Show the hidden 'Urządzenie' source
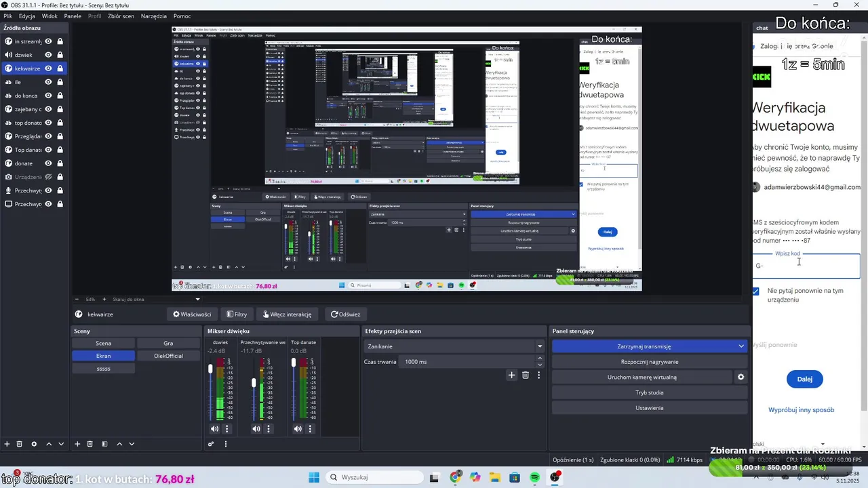 pyautogui.click(x=48, y=177)
